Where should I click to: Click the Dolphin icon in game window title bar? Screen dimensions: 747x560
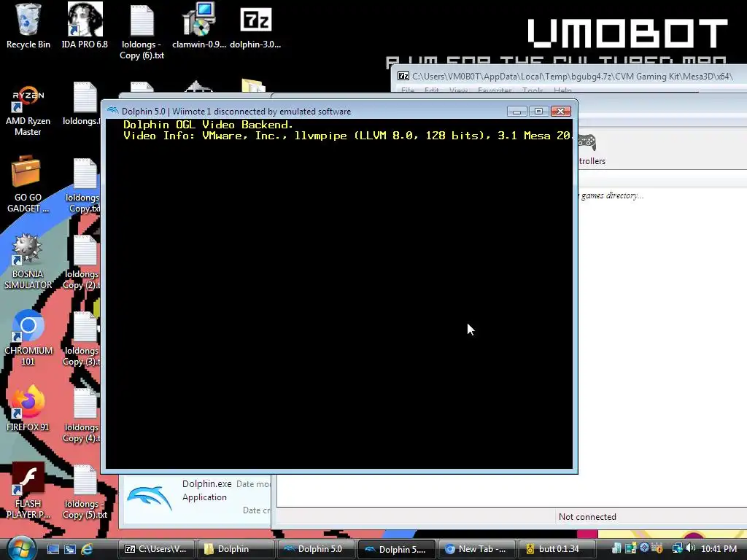click(113, 111)
